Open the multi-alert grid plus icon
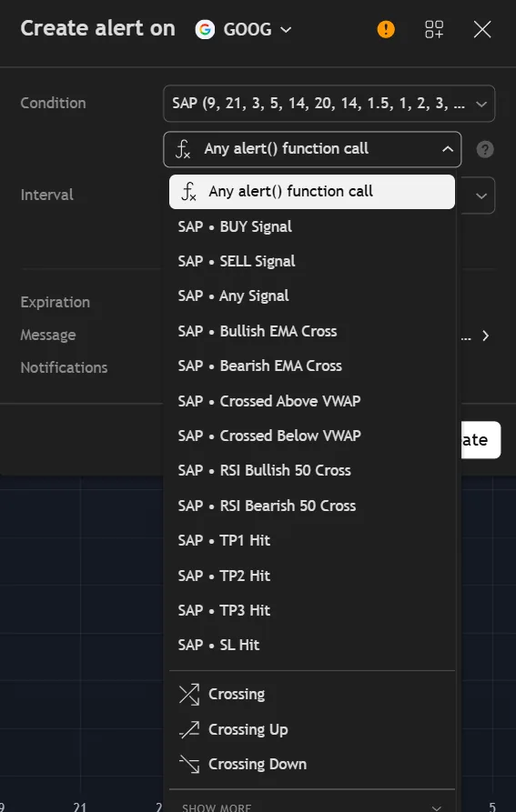Viewport: 516px width, 812px height. [x=434, y=29]
